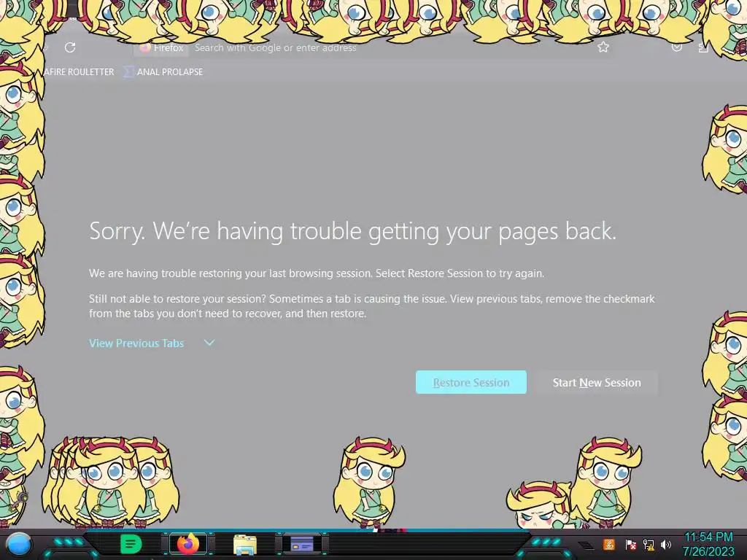Image resolution: width=747 pixels, height=560 pixels.
Task: Open the green app icon on taskbar
Action: [x=131, y=544]
